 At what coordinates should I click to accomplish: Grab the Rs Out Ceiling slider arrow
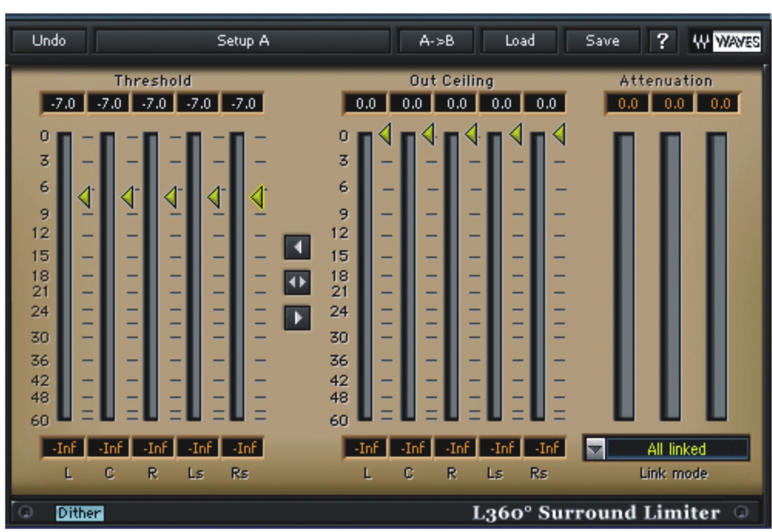(x=560, y=134)
